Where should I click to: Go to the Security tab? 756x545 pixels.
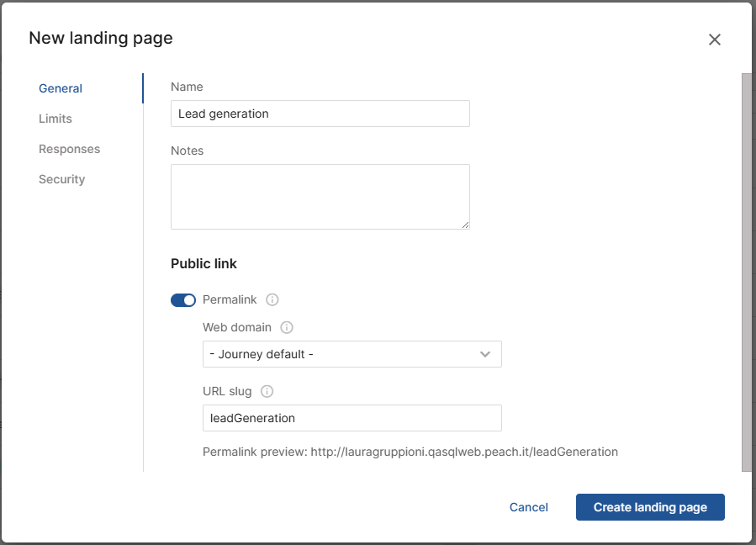[x=61, y=179]
